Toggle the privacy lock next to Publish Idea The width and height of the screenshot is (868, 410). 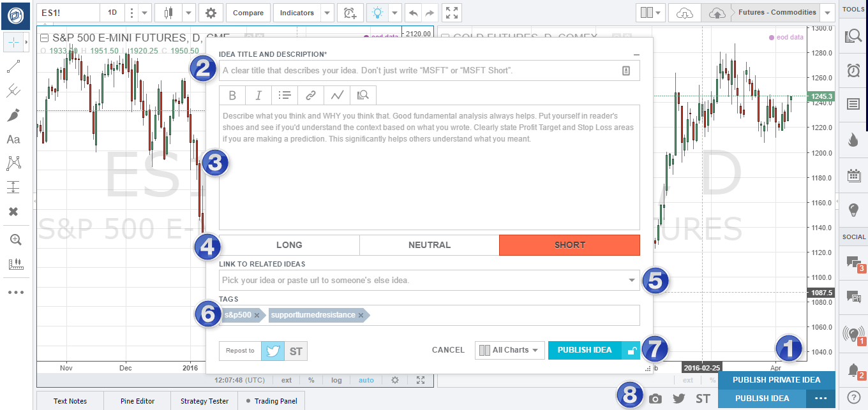point(631,350)
